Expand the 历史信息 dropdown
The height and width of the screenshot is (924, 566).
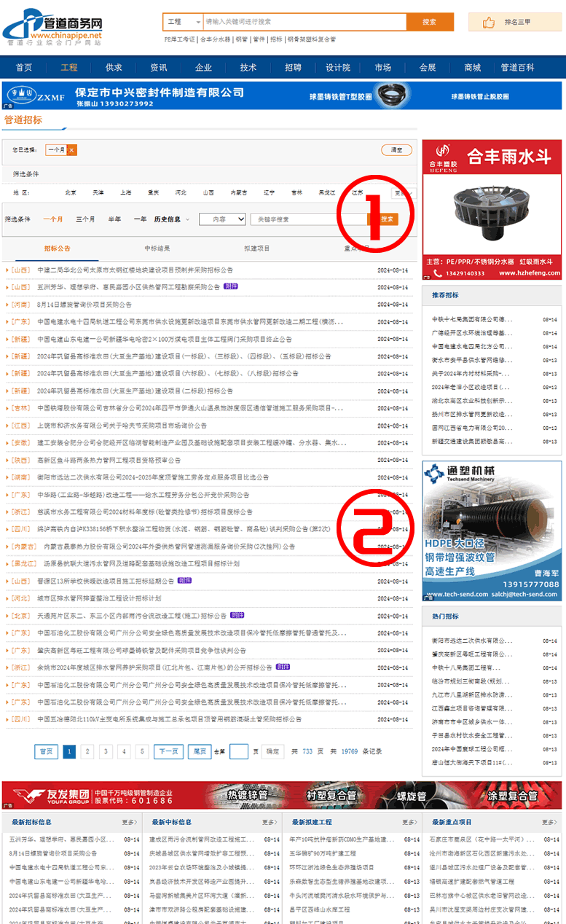coord(172,219)
